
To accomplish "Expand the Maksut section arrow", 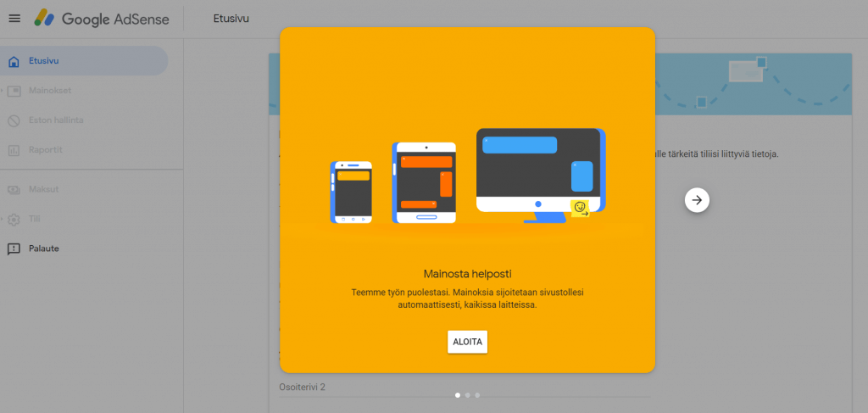I will pyautogui.click(x=3, y=189).
